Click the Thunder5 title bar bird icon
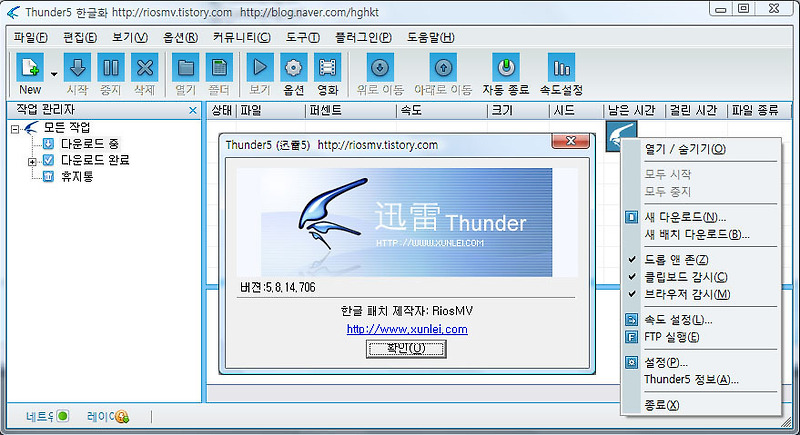The width and height of the screenshot is (800, 435). point(13,12)
